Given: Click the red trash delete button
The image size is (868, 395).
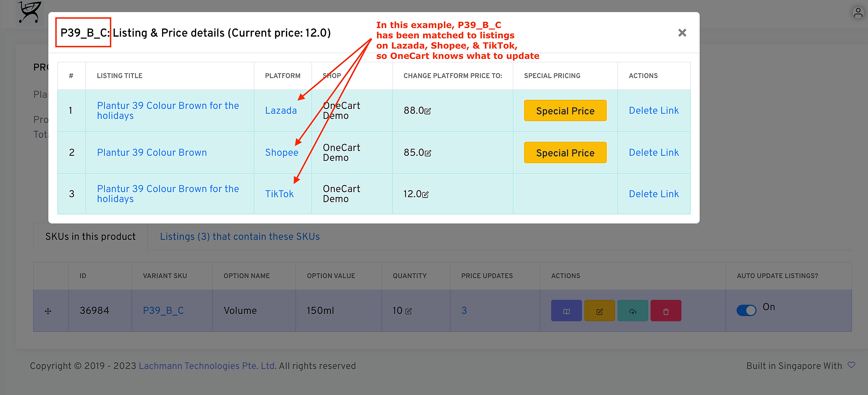Looking at the screenshot, I should (666, 311).
